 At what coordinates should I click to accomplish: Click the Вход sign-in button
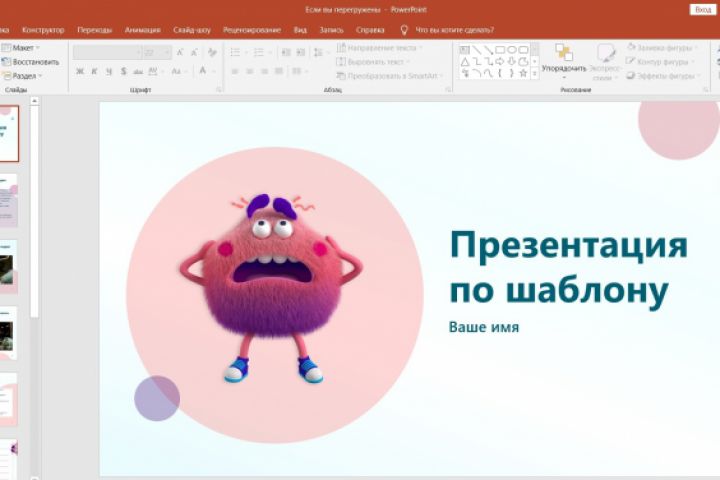pos(703,10)
